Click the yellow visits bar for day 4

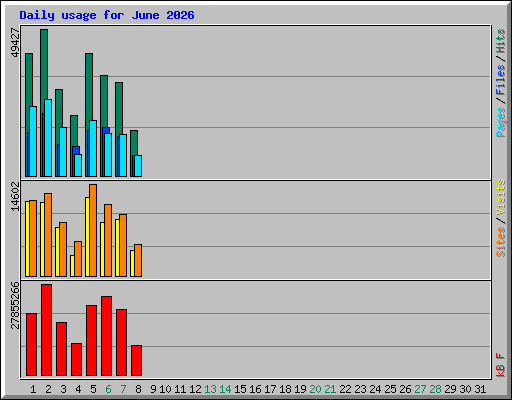click(72, 266)
